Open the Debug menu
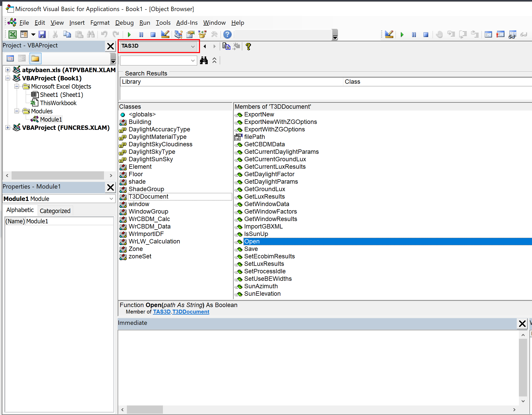Image resolution: width=532 pixels, height=415 pixels. pyautogui.click(x=124, y=23)
